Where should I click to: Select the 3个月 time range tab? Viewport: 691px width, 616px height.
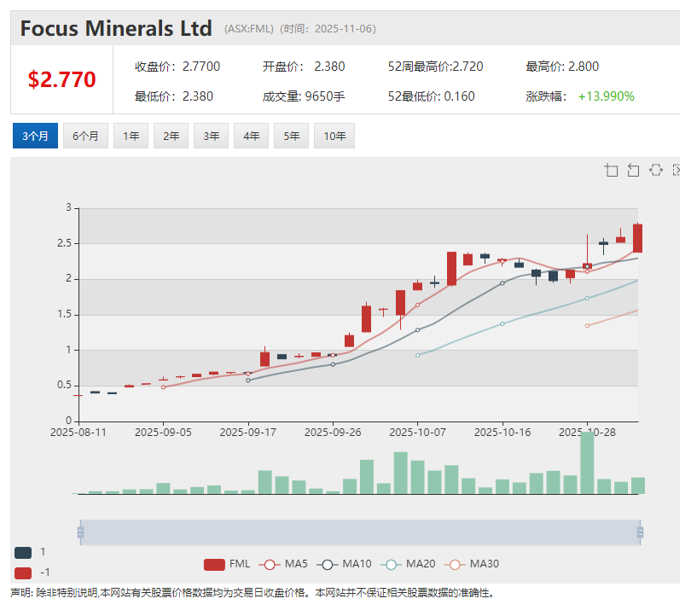(35, 136)
